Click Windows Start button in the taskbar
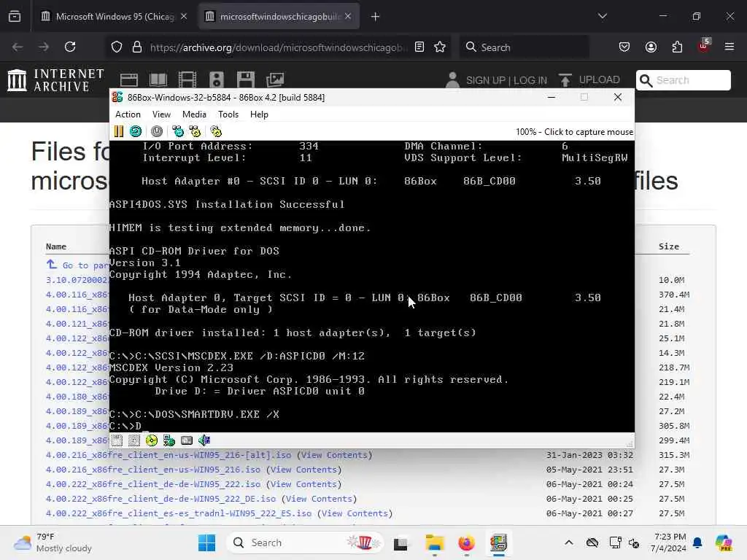The height and width of the screenshot is (560, 747). pyautogui.click(x=206, y=542)
